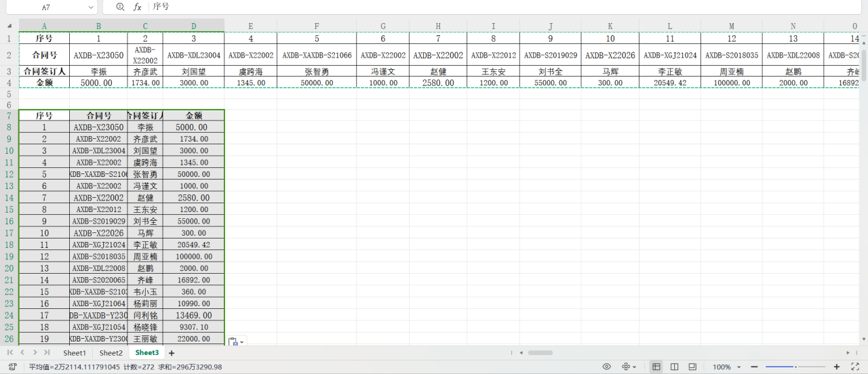Click cell containing 周亚楠 in row 3
The width and height of the screenshot is (868, 374).
[732, 71]
